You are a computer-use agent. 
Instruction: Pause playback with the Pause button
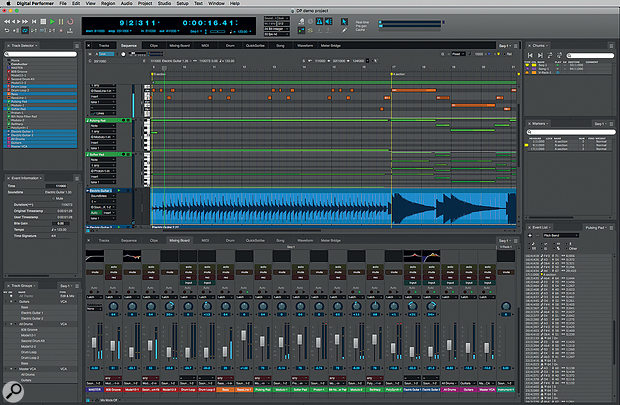tap(61, 21)
